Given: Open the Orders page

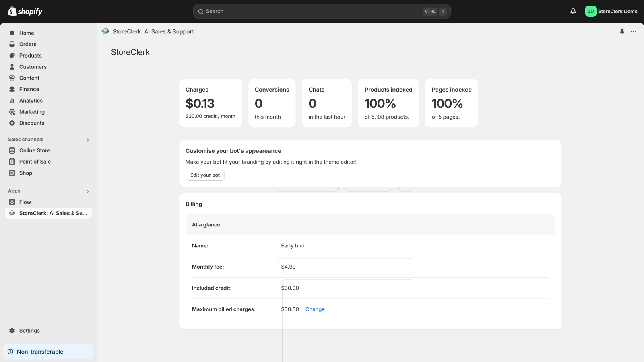Looking at the screenshot, I should (x=48, y=44).
